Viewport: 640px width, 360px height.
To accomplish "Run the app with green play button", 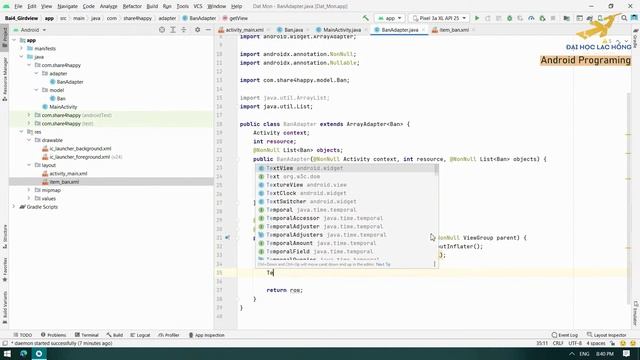I will [477, 18].
